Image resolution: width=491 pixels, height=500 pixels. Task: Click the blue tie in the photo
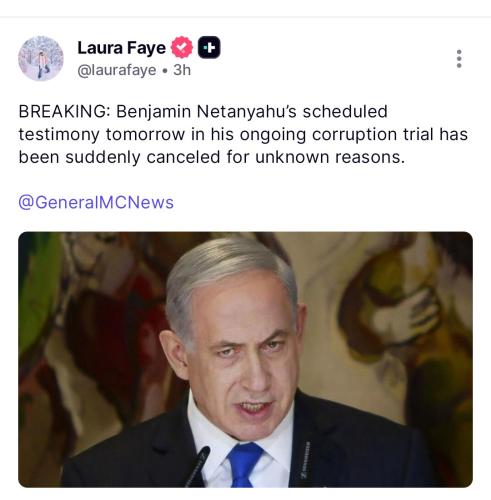click(x=244, y=464)
